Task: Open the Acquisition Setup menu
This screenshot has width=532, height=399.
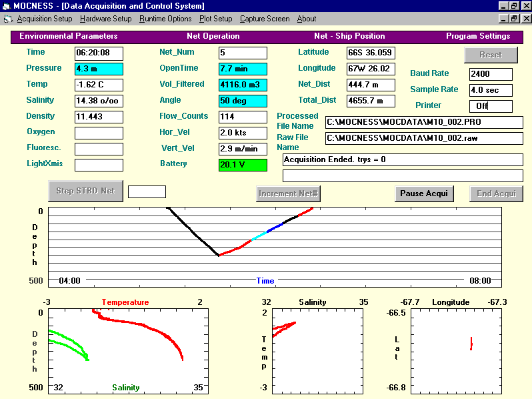Action: pos(45,19)
